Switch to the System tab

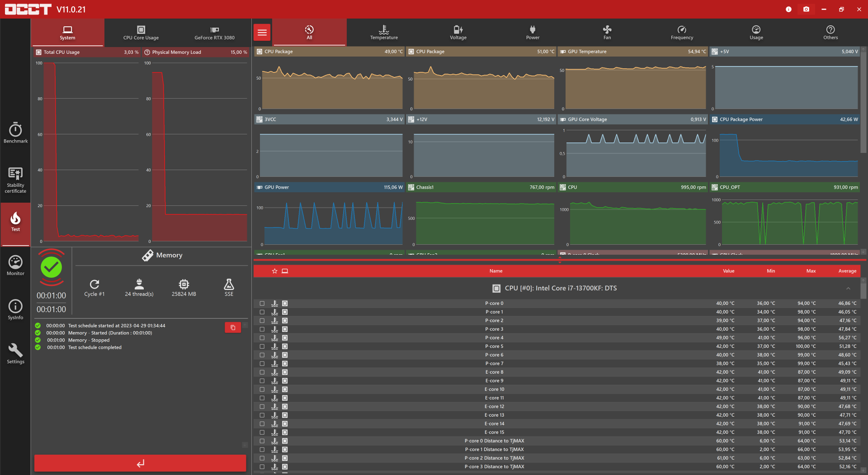pos(67,33)
